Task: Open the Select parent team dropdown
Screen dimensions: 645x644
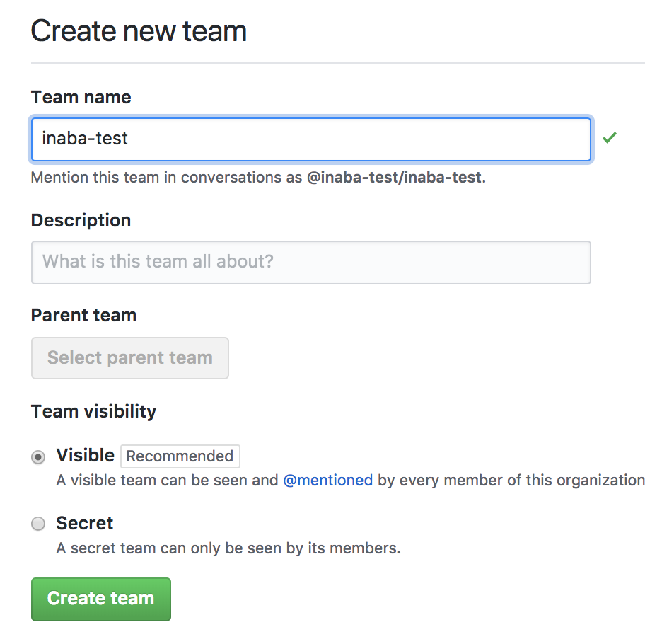Action: (130, 358)
